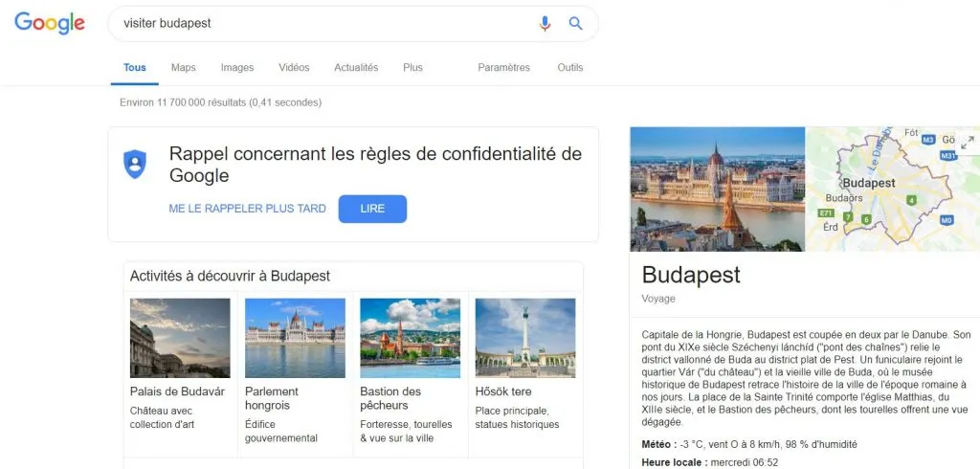Open the Maps tab
The height and width of the screenshot is (469, 980).
click(x=183, y=68)
